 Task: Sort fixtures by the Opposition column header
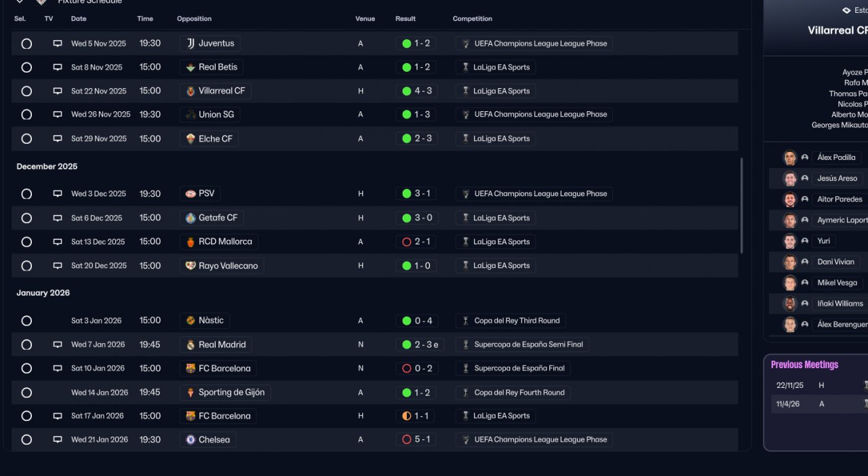tap(194, 19)
